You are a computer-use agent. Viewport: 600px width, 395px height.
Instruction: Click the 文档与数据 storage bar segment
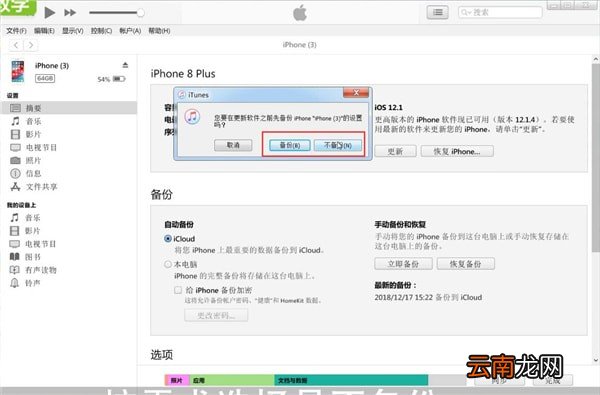tap(351, 380)
